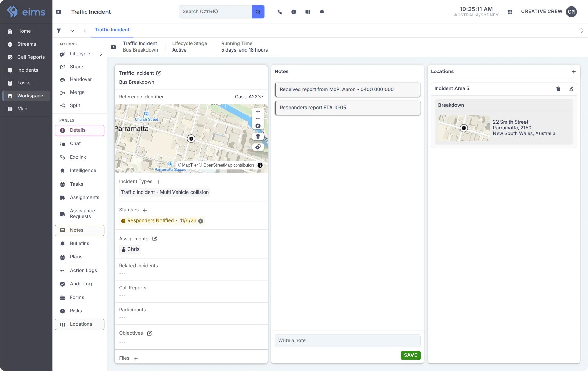Click the 22 Smith Street map thumbnail
Screen dimensions: 588x371
[x=464, y=128]
